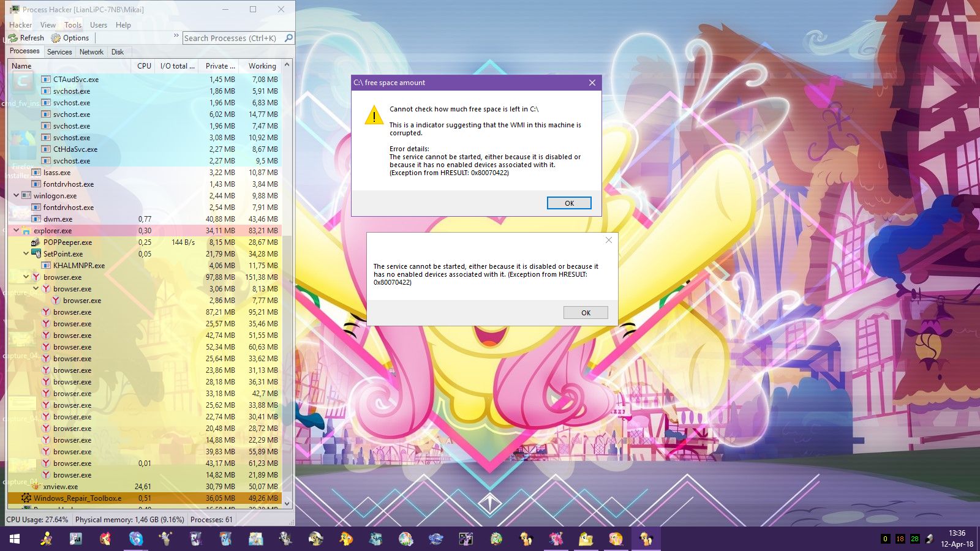Image resolution: width=980 pixels, height=551 pixels.
Task: Click the xnview.exe process icon
Action: click(x=36, y=486)
